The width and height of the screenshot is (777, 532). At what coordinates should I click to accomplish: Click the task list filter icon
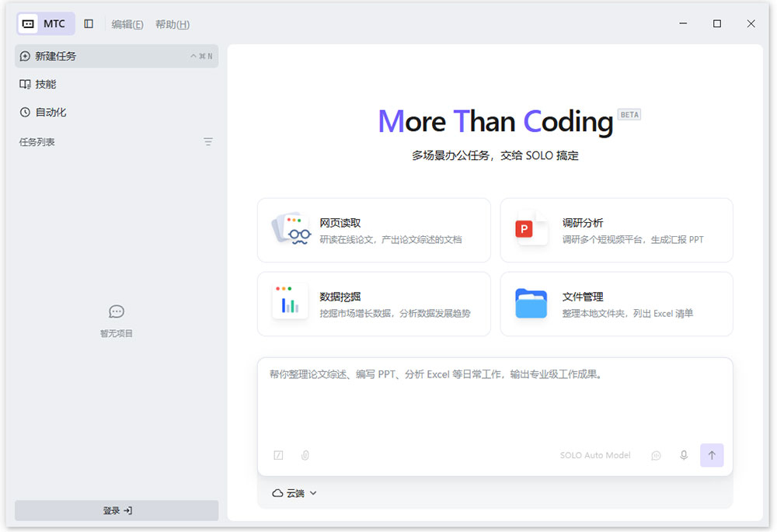click(x=208, y=142)
